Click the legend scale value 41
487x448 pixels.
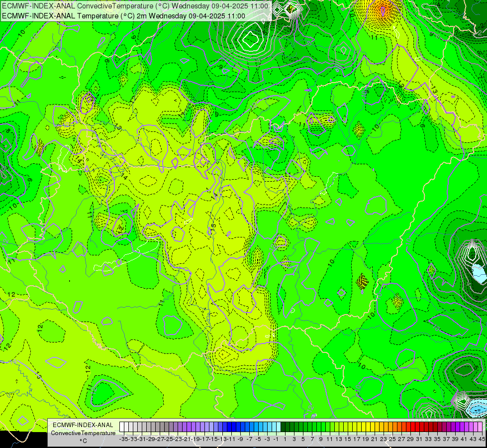tap(464, 439)
